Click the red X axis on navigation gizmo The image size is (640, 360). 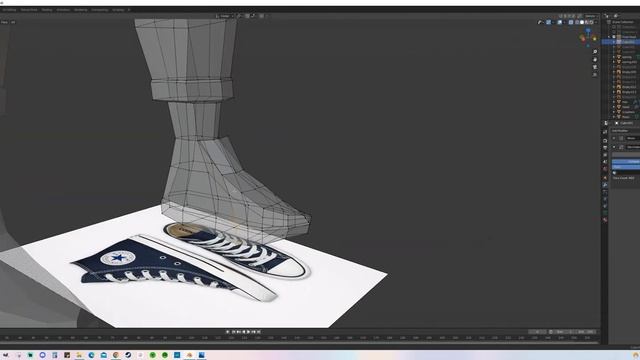coord(583,39)
